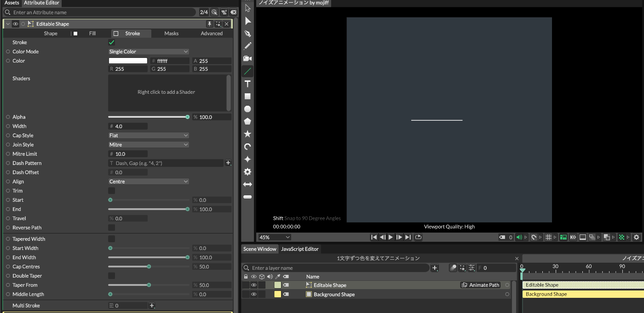Viewport: 644px width, 313px height.
Task: Switch to the Shape tab
Action: [x=51, y=34]
